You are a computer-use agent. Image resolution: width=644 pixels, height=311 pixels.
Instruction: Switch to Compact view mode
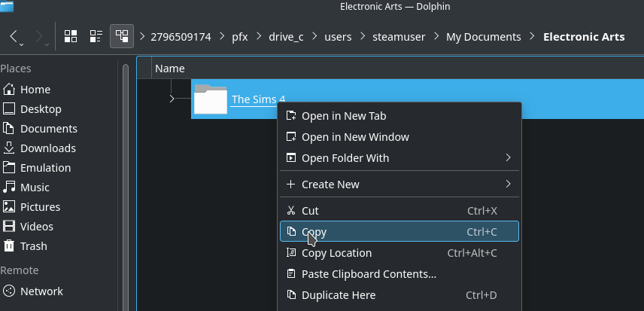point(96,36)
